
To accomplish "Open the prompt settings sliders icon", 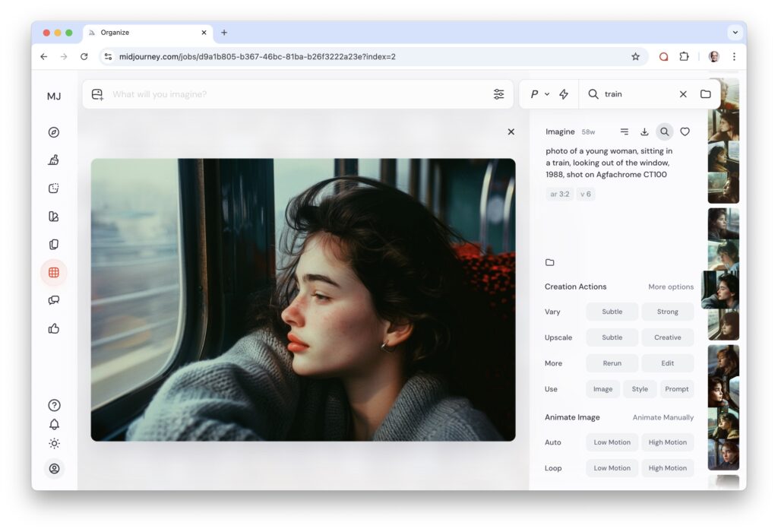I will click(498, 94).
